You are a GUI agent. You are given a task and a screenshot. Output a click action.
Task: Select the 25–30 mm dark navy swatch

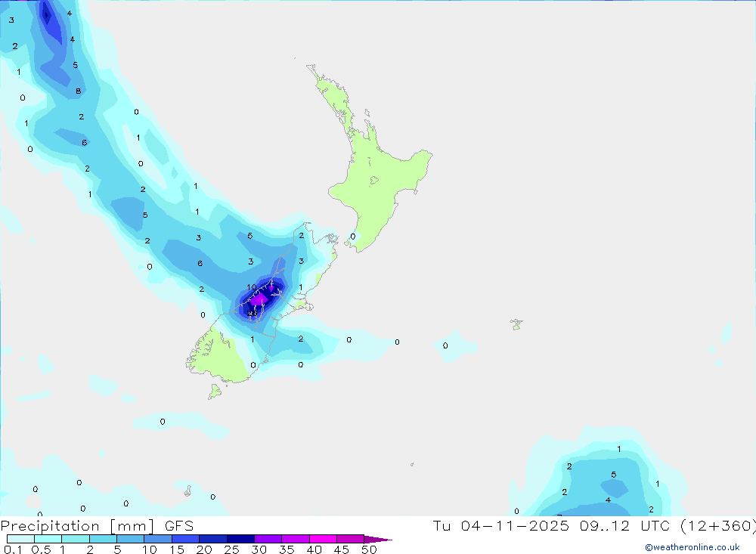(240, 539)
